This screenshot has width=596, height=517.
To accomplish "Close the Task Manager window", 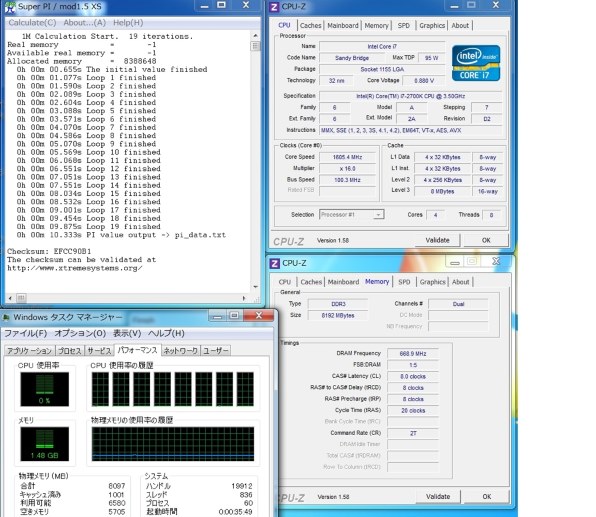I will (259, 315).
